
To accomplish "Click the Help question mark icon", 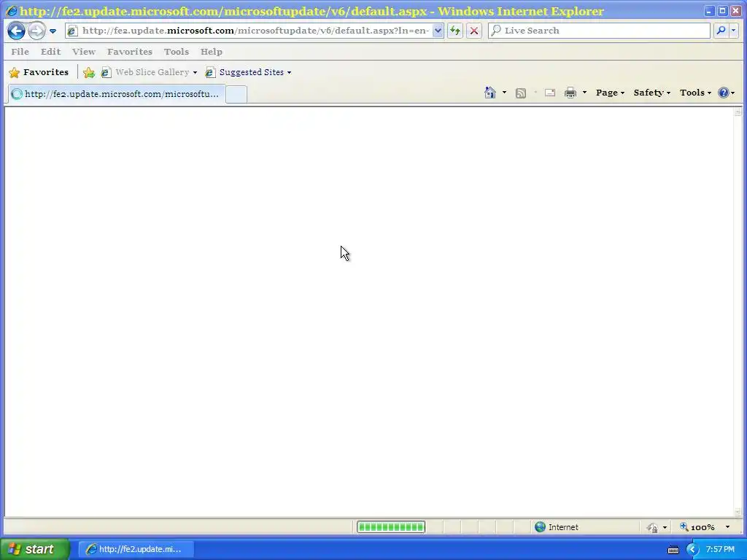I will (723, 93).
